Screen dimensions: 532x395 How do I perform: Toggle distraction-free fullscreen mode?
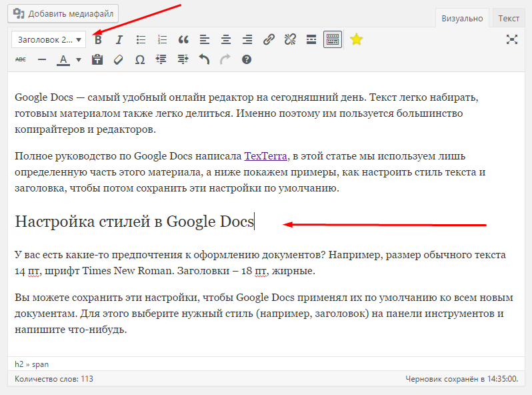coord(511,39)
